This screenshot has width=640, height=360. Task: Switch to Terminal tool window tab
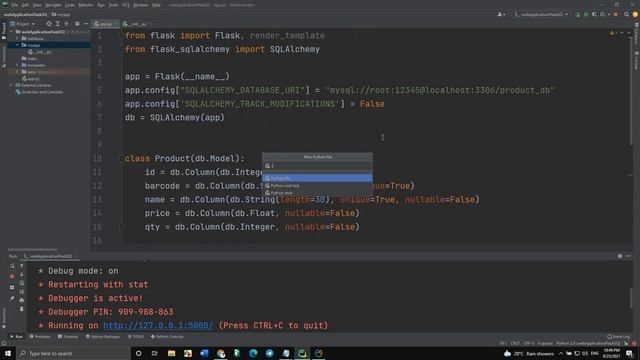point(68,337)
